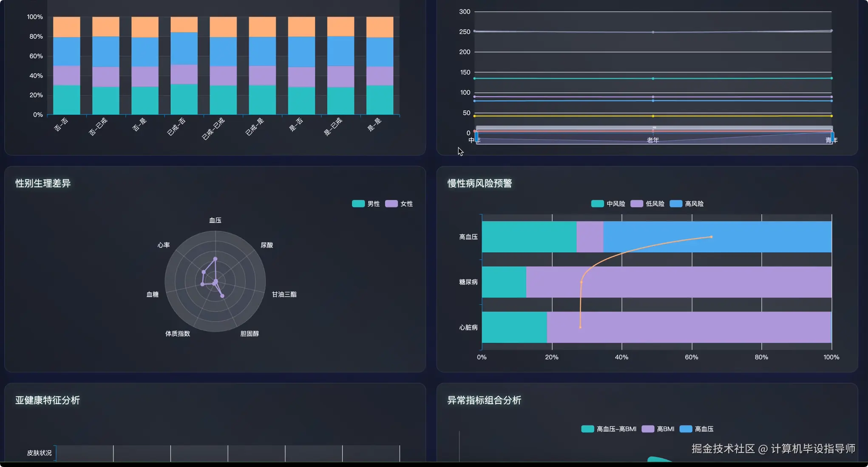
Task: Click the 血压 point on radar chart
Action: pyautogui.click(x=215, y=259)
